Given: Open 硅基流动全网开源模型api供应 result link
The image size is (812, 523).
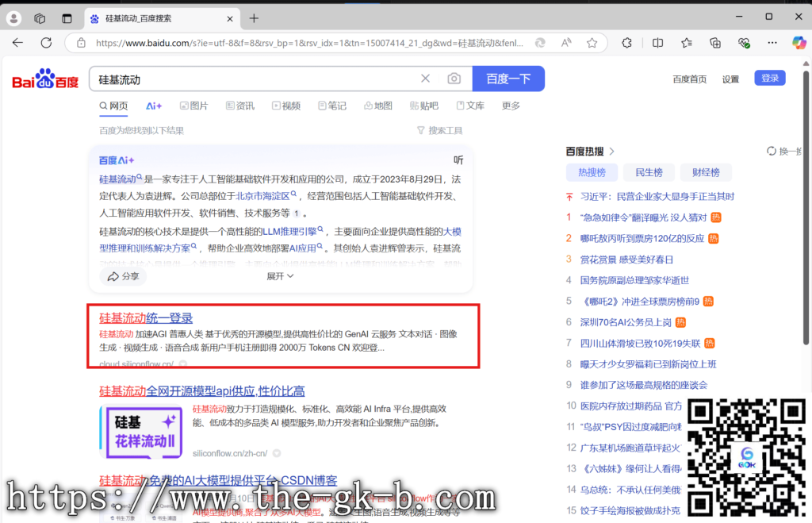Looking at the screenshot, I should [202, 390].
